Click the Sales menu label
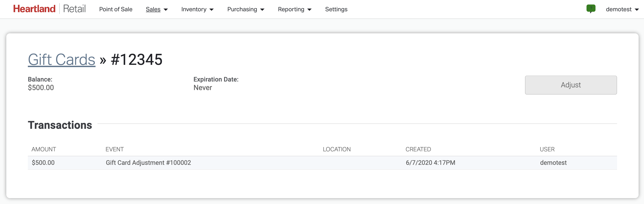This screenshot has height=204, width=644. (153, 9)
